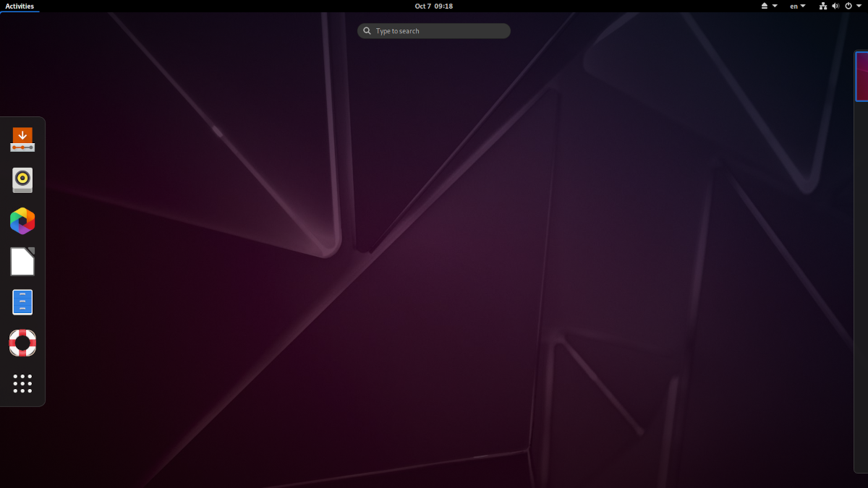The image size is (868, 488).
Task: Click the power icon in top bar
Action: click(x=848, y=6)
